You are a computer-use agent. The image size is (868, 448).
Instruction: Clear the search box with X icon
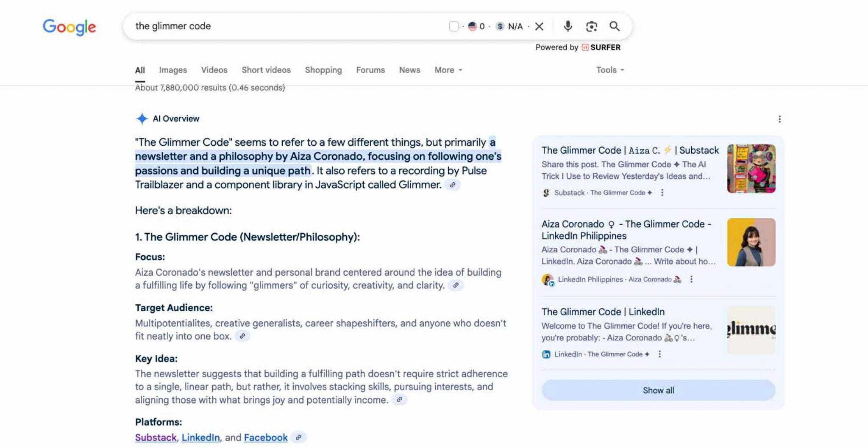(539, 26)
